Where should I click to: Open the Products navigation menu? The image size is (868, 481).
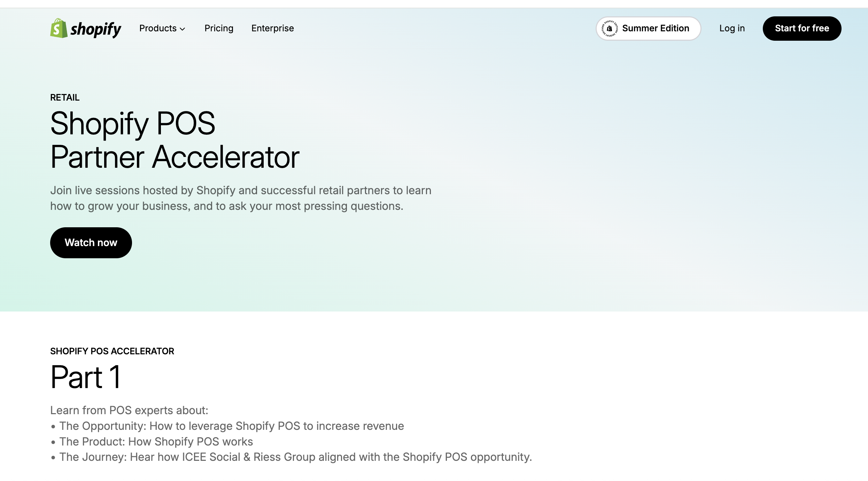coord(158,28)
